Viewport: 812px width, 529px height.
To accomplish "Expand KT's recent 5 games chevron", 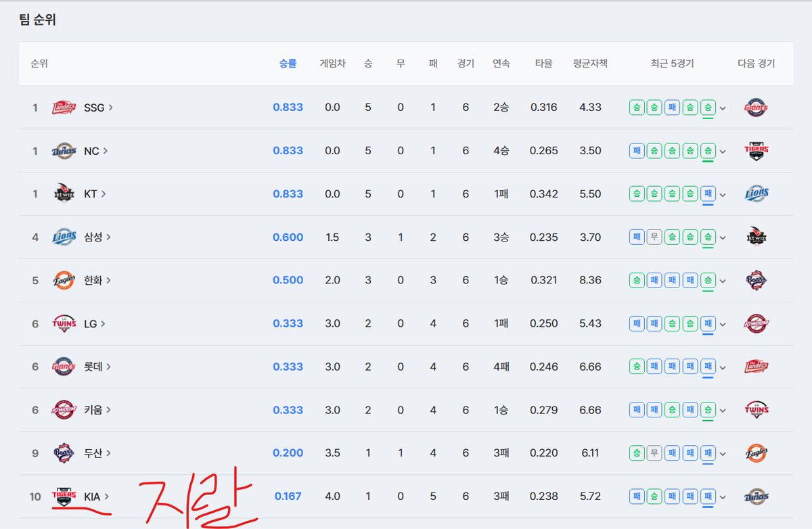I will pos(723,195).
